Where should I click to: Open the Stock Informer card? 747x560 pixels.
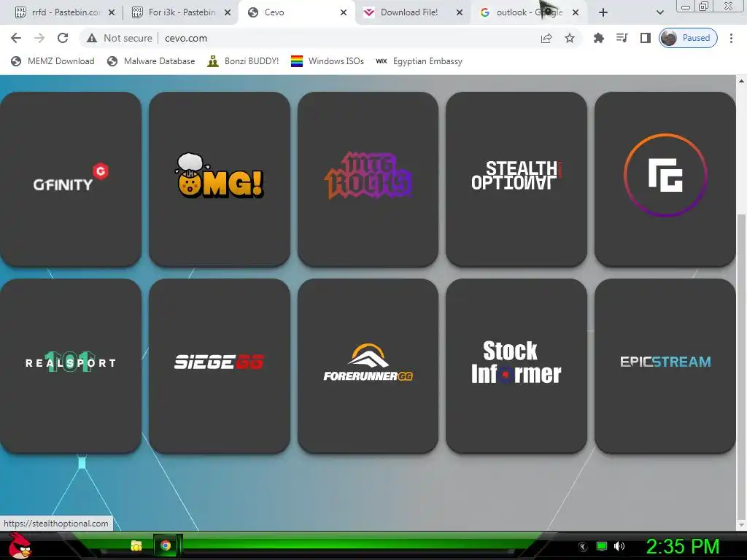click(516, 366)
